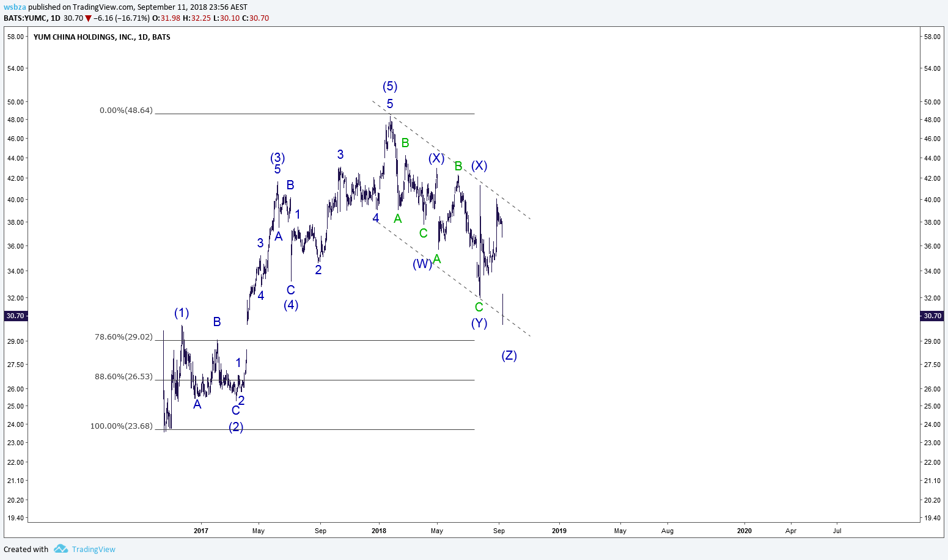Click the Jul label on the time axis
The image size is (948, 560).
pos(837,531)
